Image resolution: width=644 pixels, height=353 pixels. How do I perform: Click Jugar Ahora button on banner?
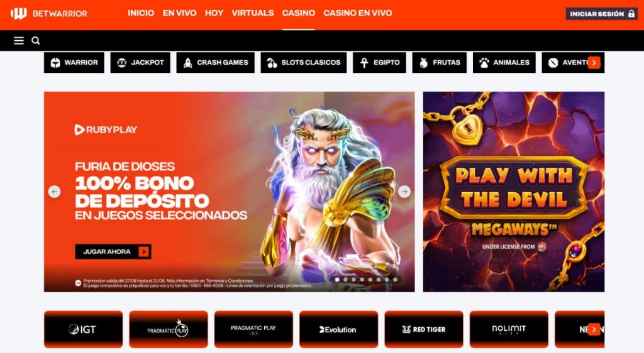click(x=113, y=252)
